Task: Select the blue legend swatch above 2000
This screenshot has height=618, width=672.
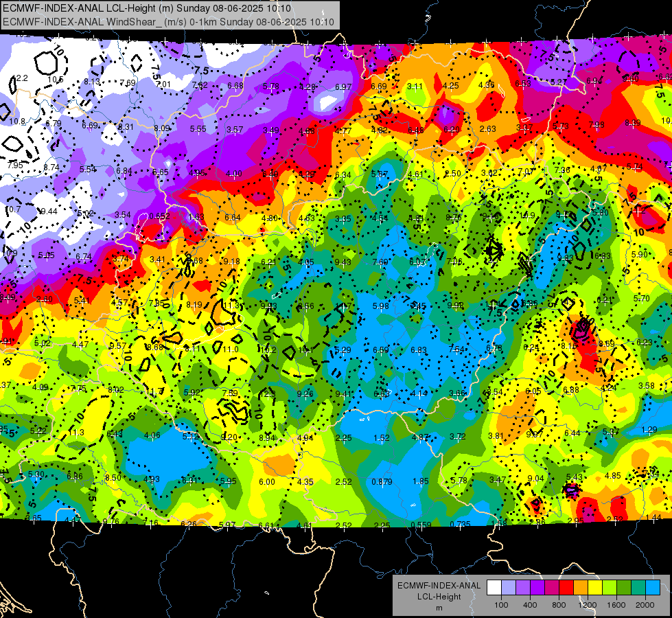Action: click(x=653, y=587)
